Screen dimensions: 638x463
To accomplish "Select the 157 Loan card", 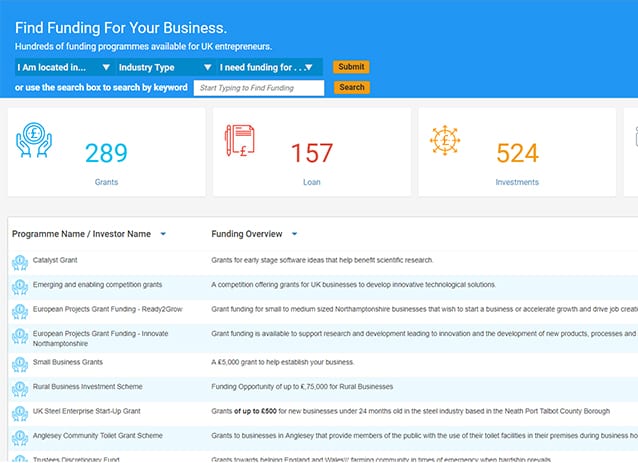I will click(311, 153).
